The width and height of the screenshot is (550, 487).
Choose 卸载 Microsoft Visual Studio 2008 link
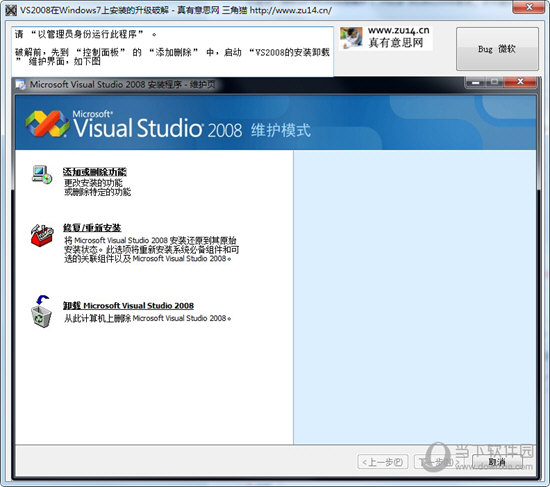tap(128, 306)
